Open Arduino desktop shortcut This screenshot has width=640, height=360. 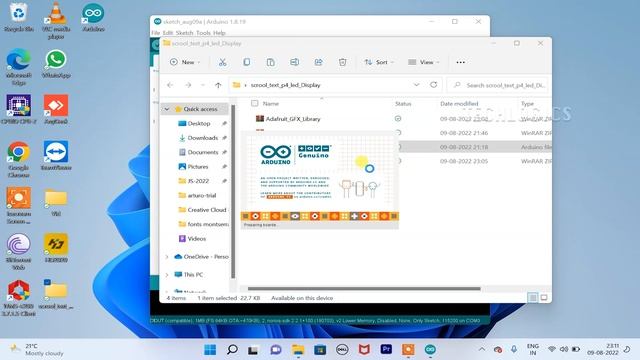tap(93, 17)
